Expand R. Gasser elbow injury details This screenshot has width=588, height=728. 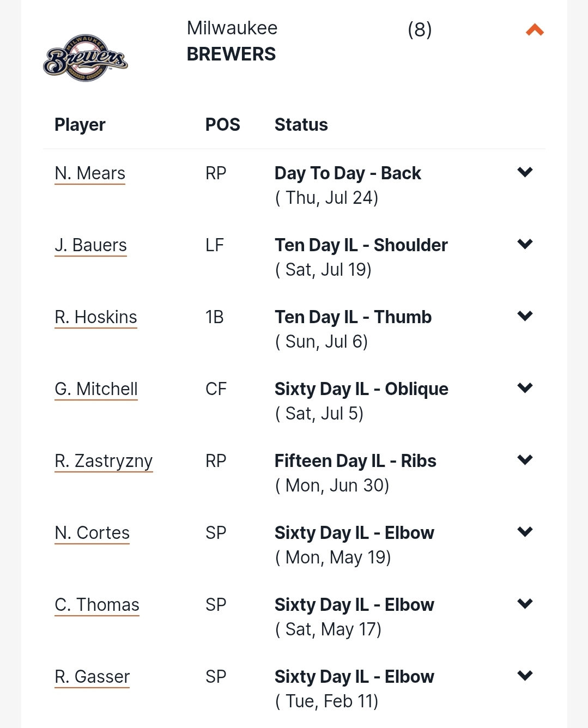525,676
